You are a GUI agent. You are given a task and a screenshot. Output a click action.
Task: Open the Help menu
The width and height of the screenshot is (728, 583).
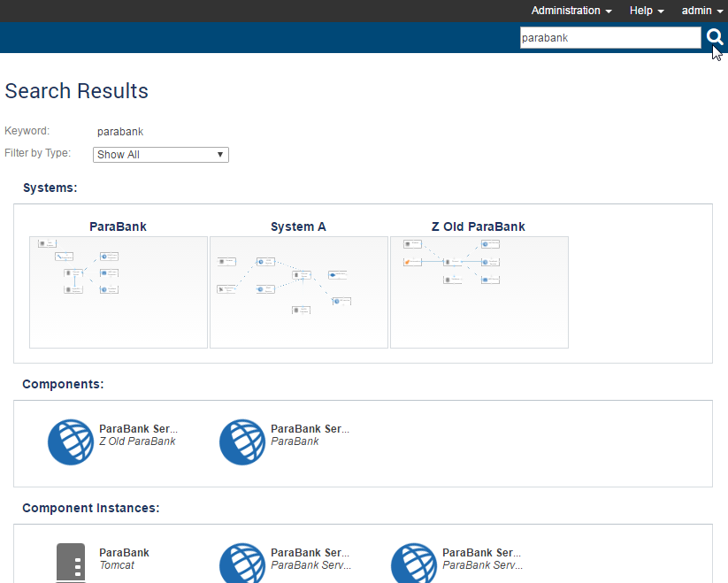pyautogui.click(x=647, y=11)
